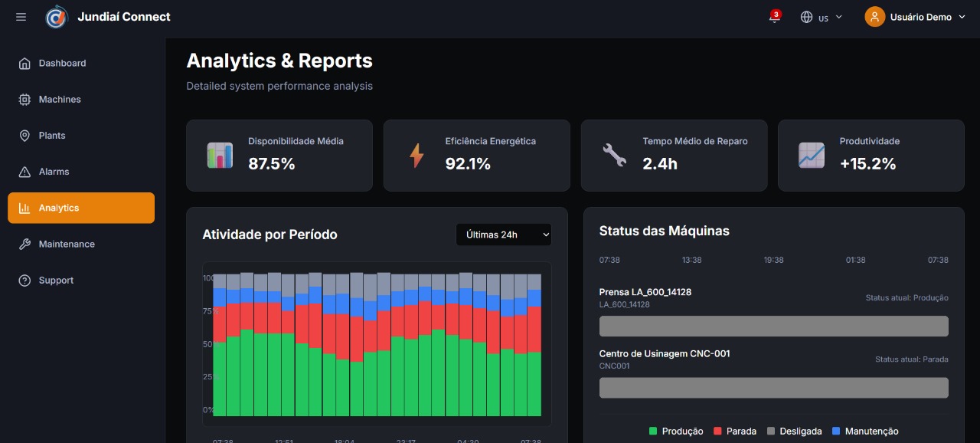Navigate to the Alarms section
The width and height of the screenshot is (980, 443).
click(54, 172)
